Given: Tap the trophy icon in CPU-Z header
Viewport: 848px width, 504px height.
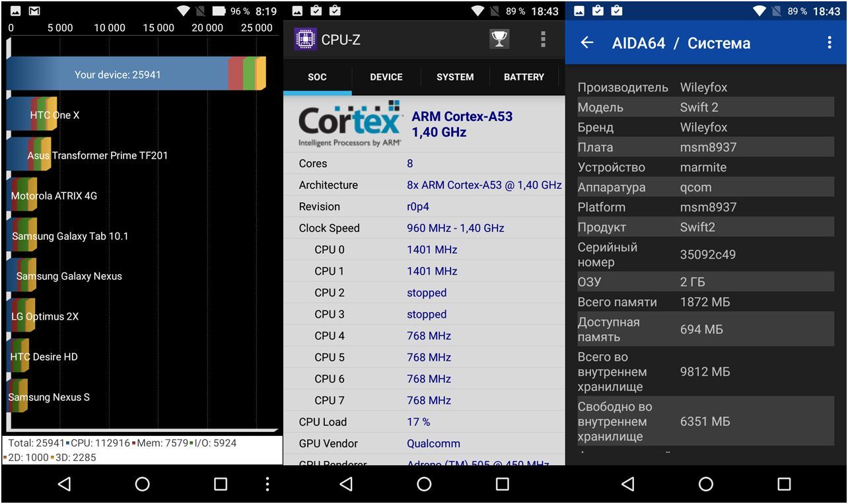Looking at the screenshot, I should pos(499,40).
